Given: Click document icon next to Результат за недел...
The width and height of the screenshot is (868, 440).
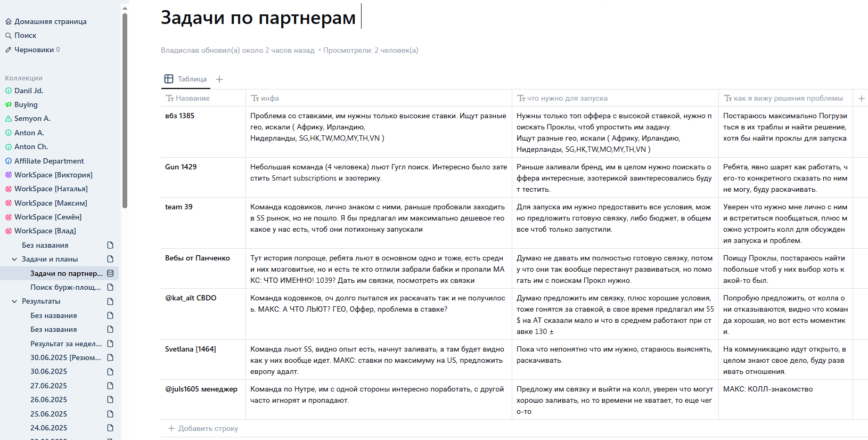Looking at the screenshot, I should click(110, 344).
